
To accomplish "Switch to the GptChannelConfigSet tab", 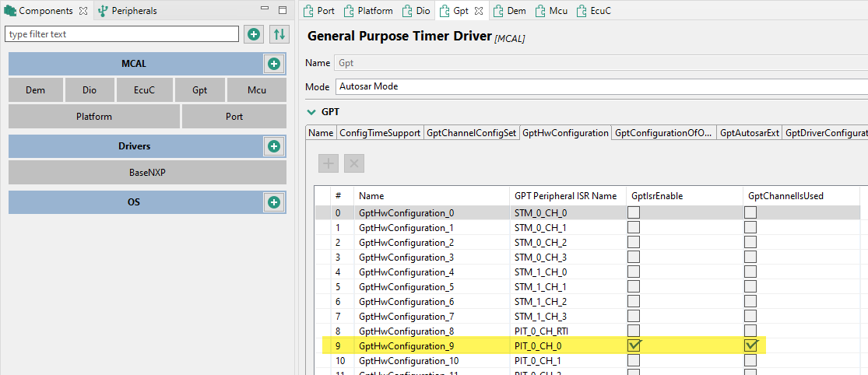I will pyautogui.click(x=471, y=133).
